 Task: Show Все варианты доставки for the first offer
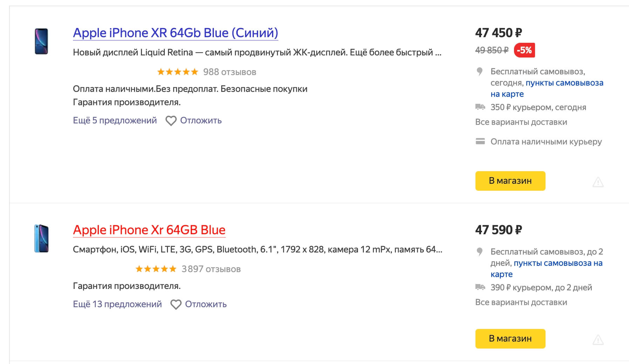[521, 122]
